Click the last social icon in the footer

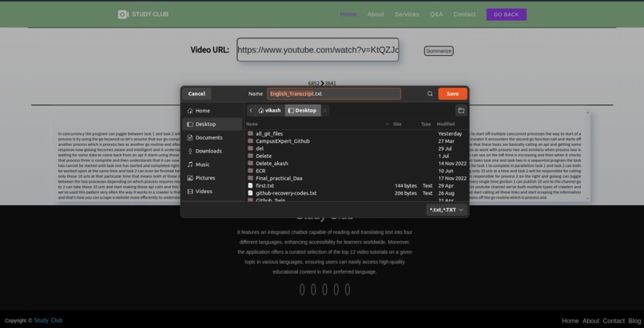click(x=348, y=290)
